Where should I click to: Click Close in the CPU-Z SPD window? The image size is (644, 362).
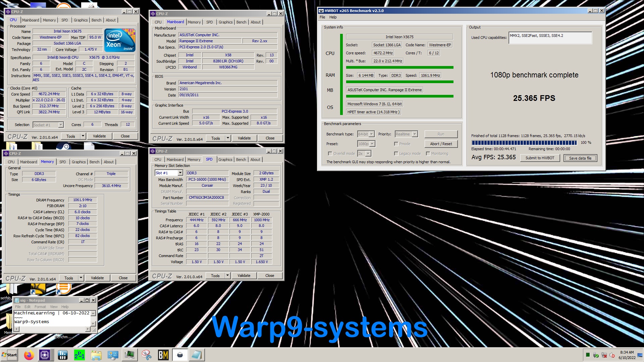click(x=270, y=276)
